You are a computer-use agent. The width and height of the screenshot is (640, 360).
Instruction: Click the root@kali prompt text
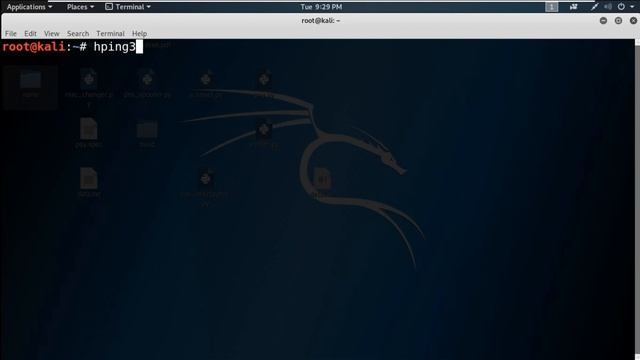[33, 47]
